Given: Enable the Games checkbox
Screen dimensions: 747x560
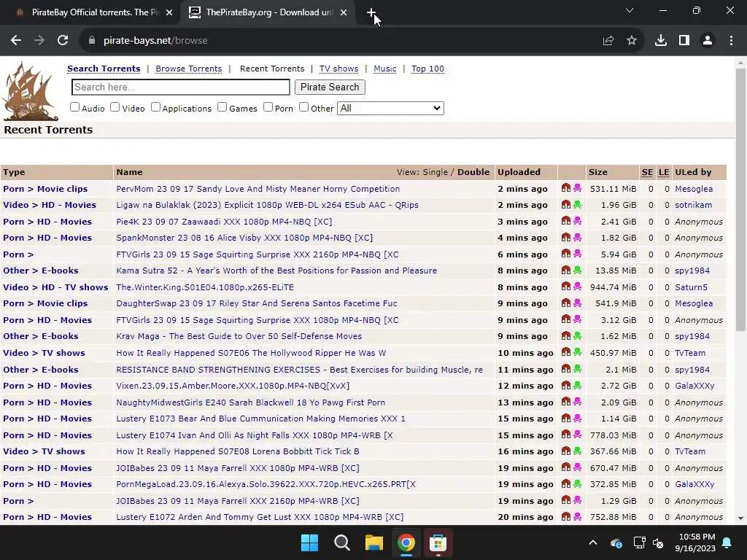Looking at the screenshot, I should pyautogui.click(x=222, y=107).
